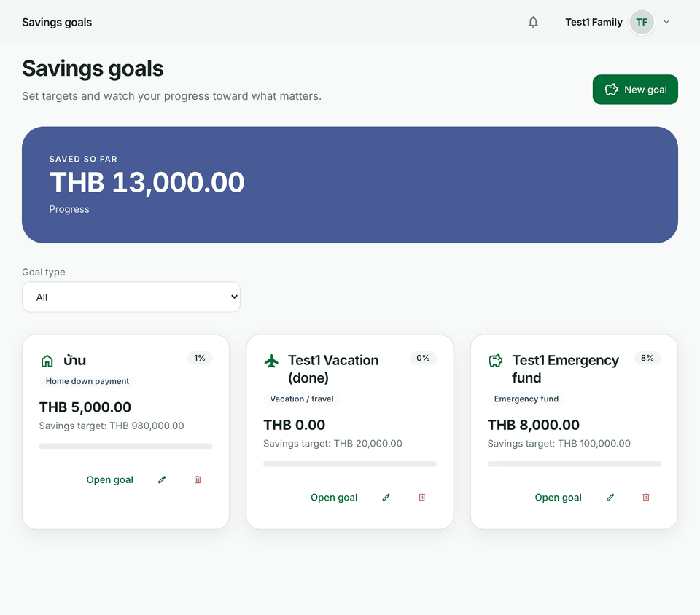Click the piggy bank icon on Emergency fund card
This screenshot has width=700, height=615.
pyautogui.click(x=495, y=361)
